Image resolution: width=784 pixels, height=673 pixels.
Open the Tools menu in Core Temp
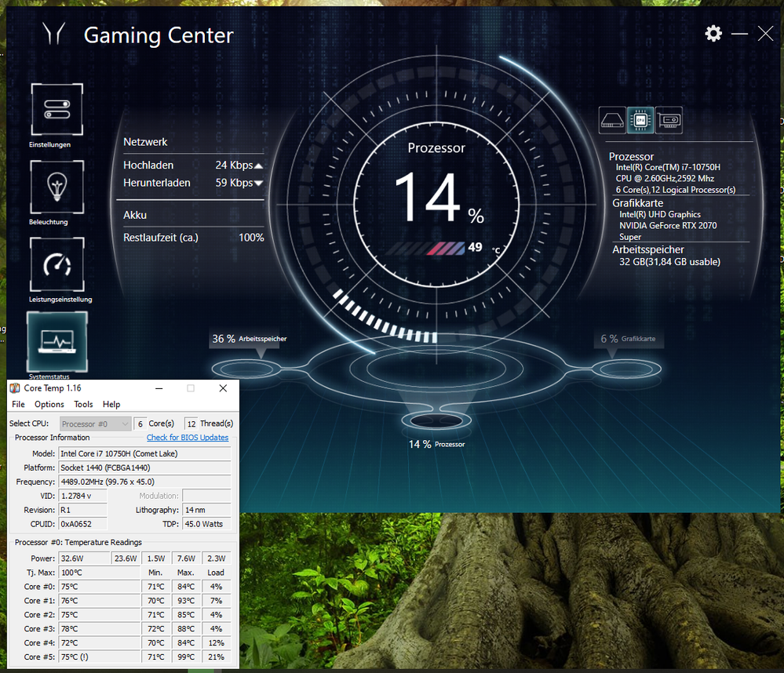(x=83, y=405)
